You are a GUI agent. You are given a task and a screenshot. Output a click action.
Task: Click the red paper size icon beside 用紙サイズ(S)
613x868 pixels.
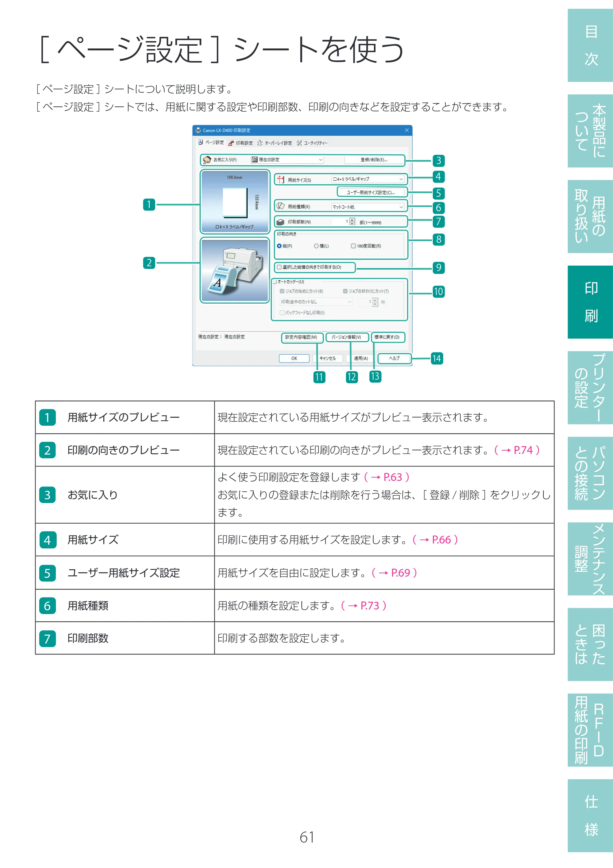281,179
